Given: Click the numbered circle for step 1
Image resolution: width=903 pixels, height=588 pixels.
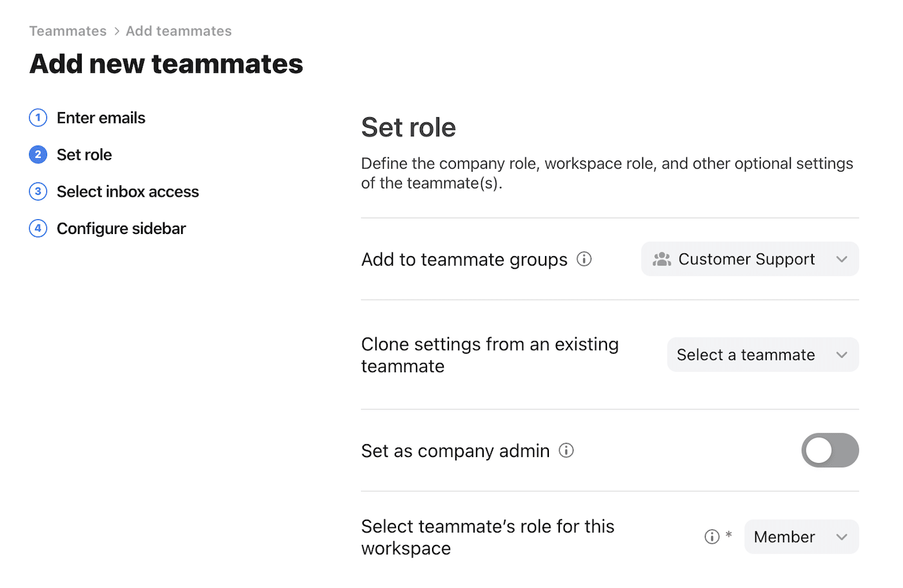Looking at the screenshot, I should [x=37, y=117].
